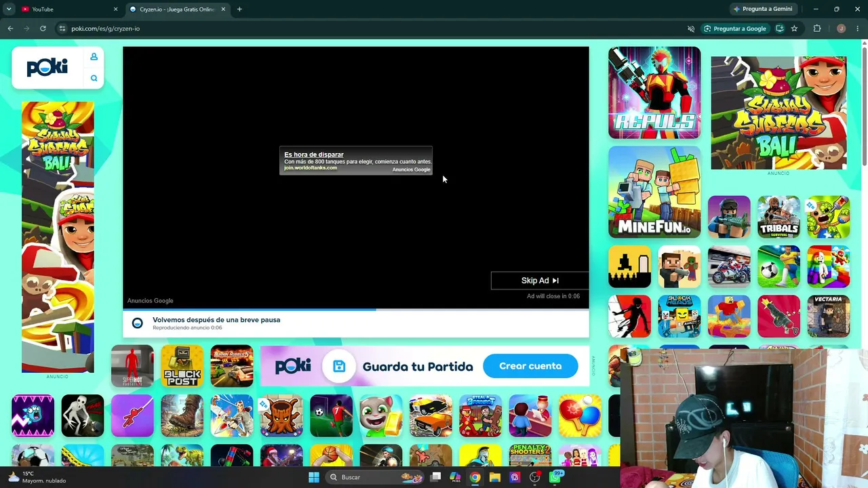Click Preguntar a Google button
Viewport: 868px width, 488px height.
(x=734, y=28)
